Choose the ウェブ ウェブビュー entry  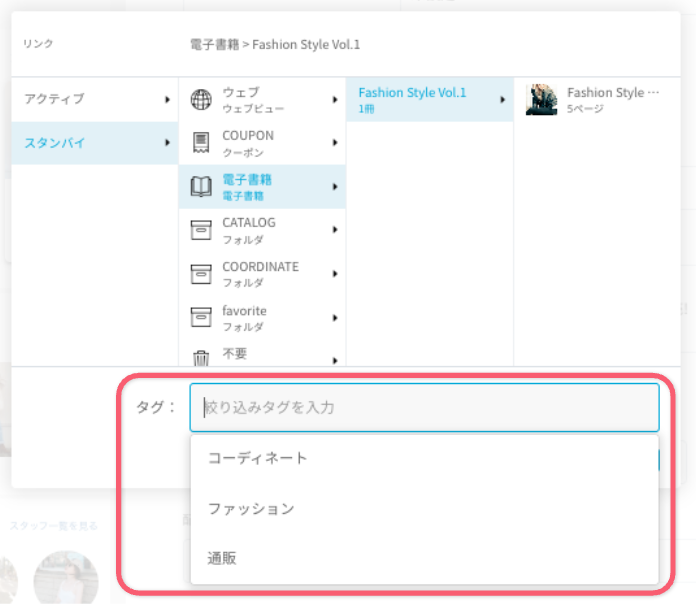[x=262, y=99]
